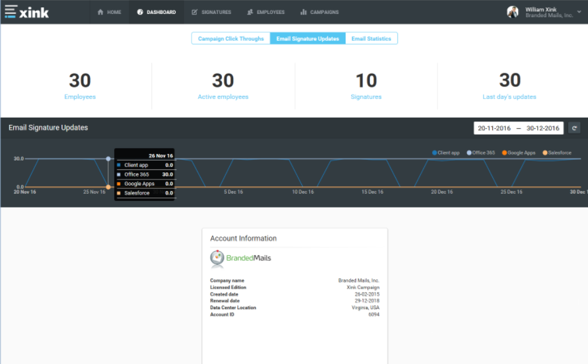Click the Salesforce swatch in tooltip

119,193
